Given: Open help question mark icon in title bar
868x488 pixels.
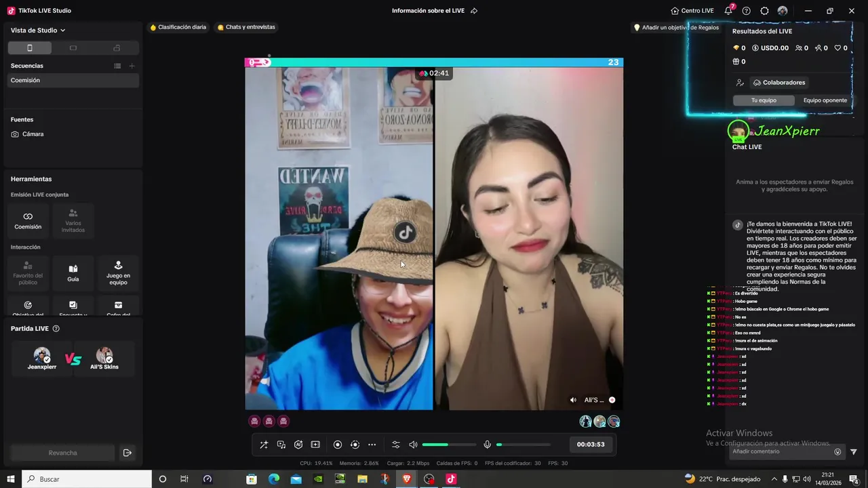Looking at the screenshot, I should tap(747, 11).
